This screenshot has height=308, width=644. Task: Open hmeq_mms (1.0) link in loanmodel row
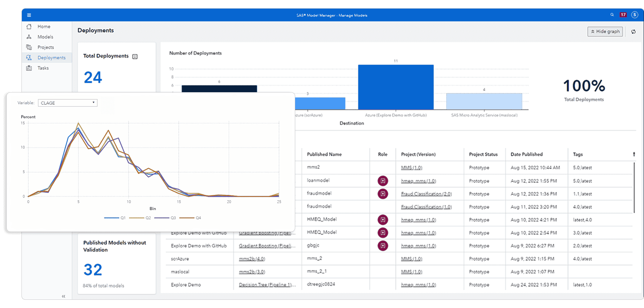[x=419, y=181]
